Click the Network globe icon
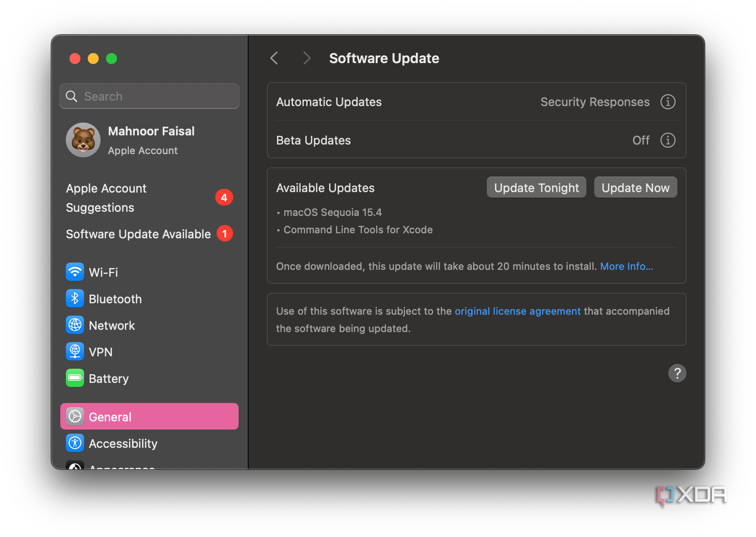 75,325
